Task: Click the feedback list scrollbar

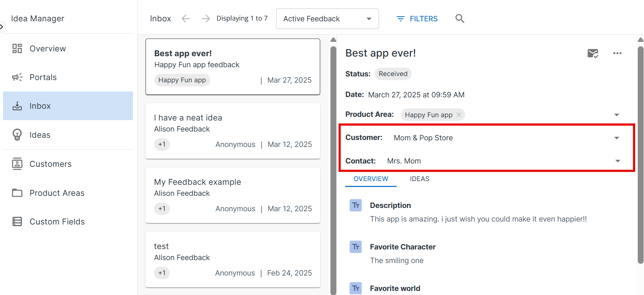Action: click(333, 165)
